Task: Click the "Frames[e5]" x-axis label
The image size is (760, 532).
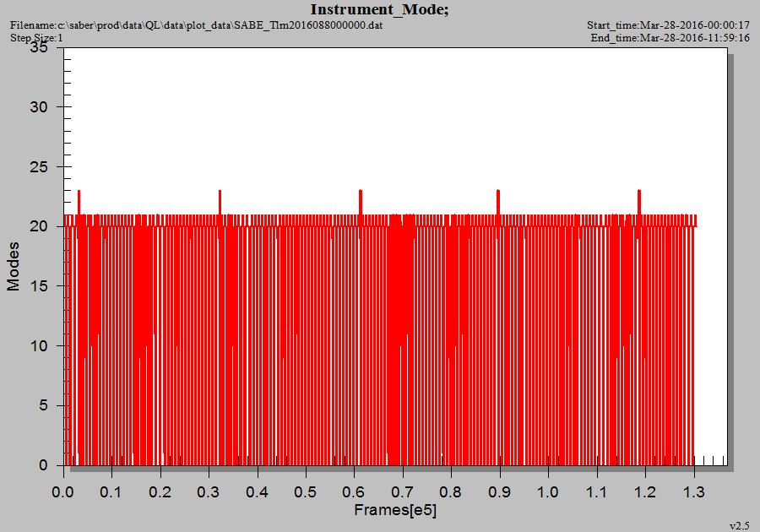Action: pos(395,510)
